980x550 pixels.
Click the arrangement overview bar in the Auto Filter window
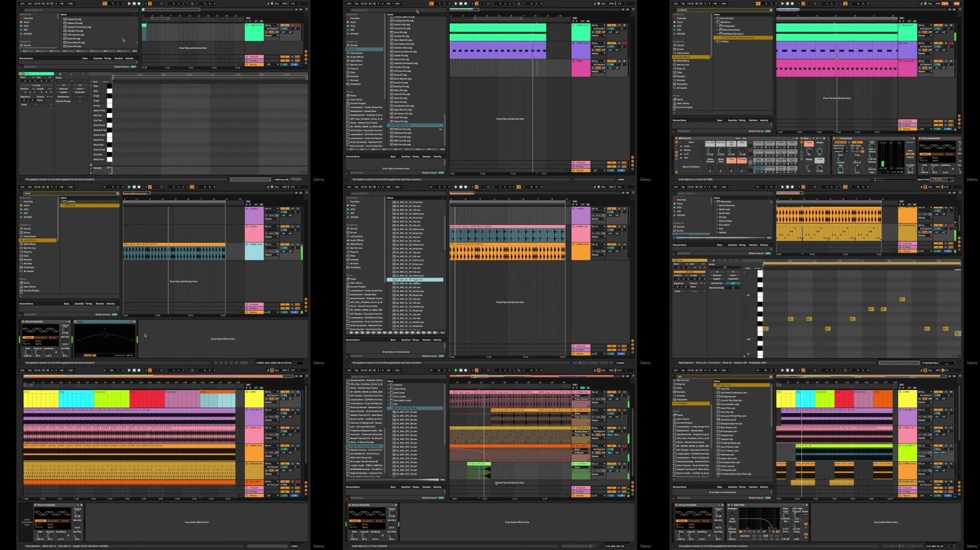point(861,376)
